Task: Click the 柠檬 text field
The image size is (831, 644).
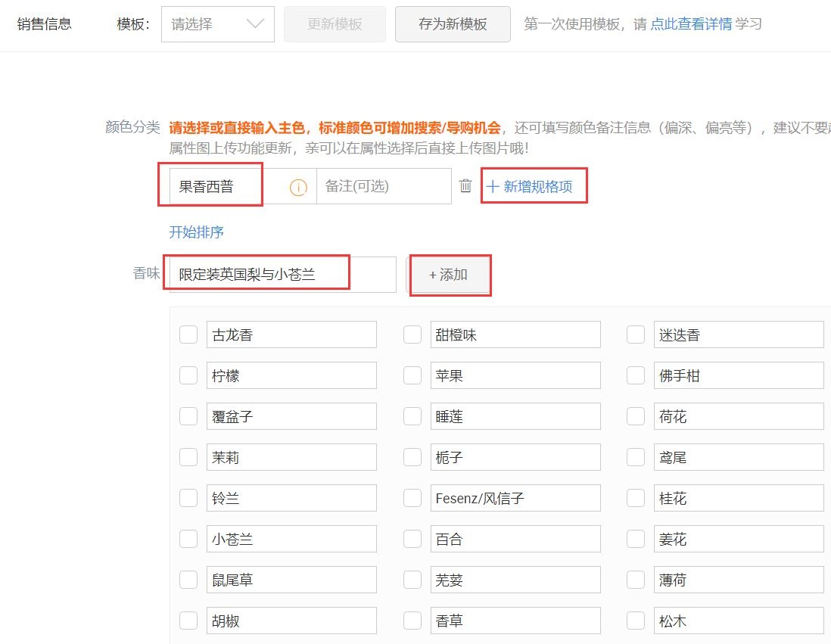Action: 291,375
